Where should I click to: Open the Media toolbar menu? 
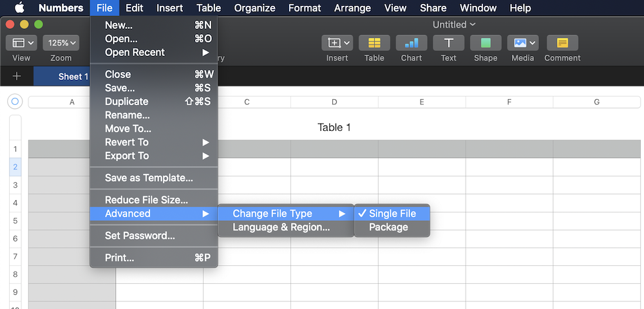point(522,42)
